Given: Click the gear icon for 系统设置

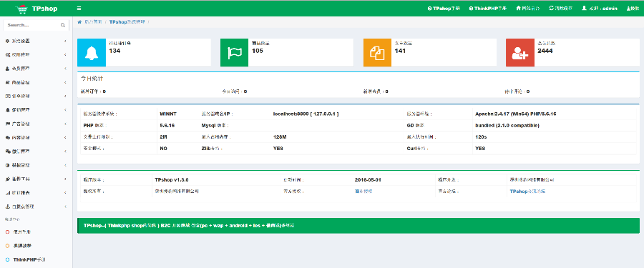Looking at the screenshot, I should tap(7, 41).
